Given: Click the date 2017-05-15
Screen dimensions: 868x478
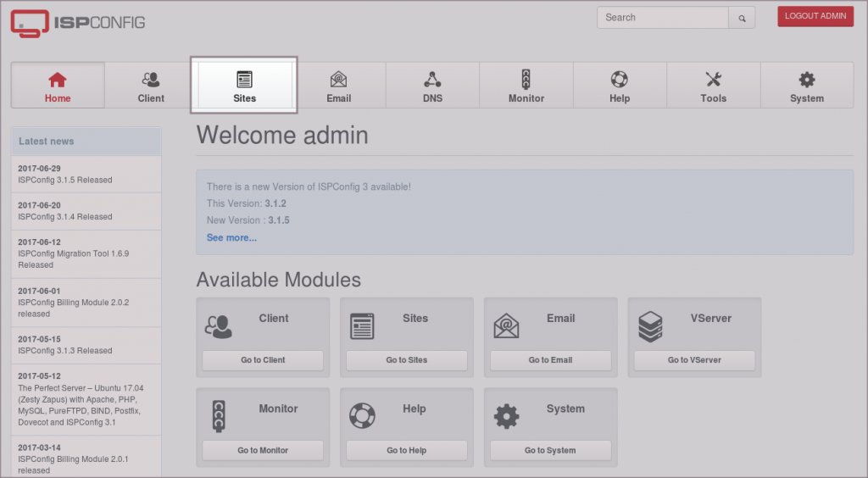Looking at the screenshot, I should point(39,339).
